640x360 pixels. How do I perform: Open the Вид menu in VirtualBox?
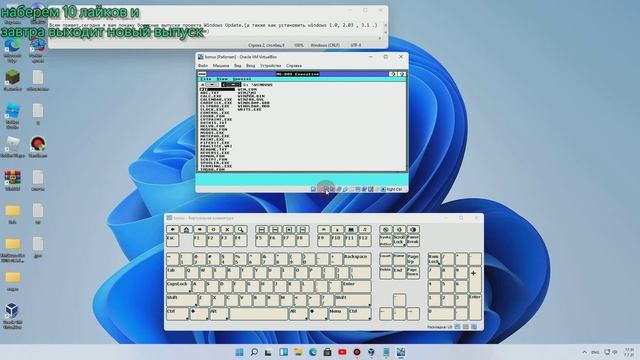(238, 65)
